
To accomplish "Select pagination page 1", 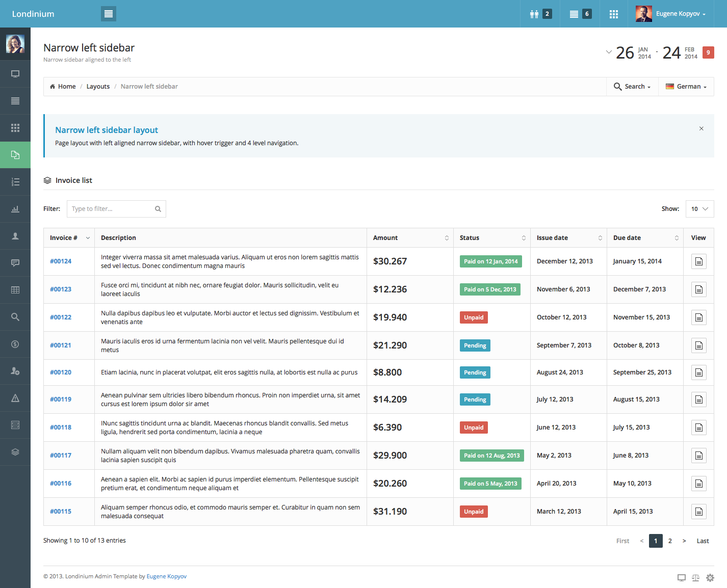I will (656, 541).
